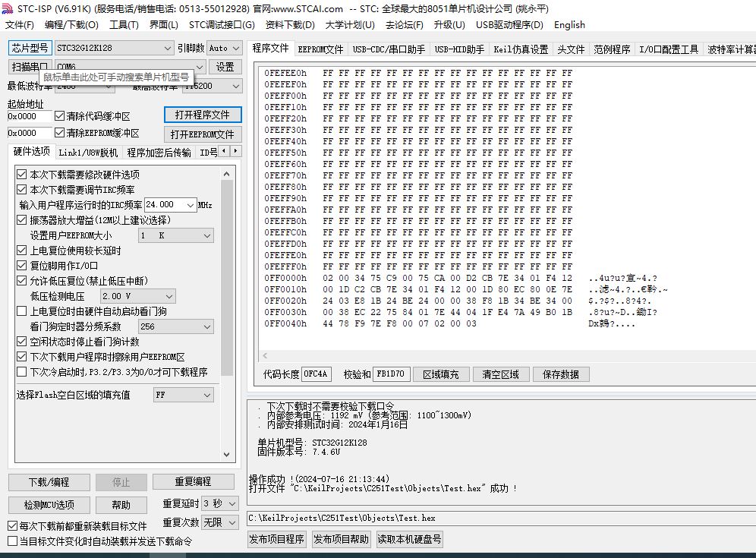The image size is (756, 558).
Task: Enable 当目标文件变化时自动装载并发送下载命令
Action: click(x=13, y=541)
